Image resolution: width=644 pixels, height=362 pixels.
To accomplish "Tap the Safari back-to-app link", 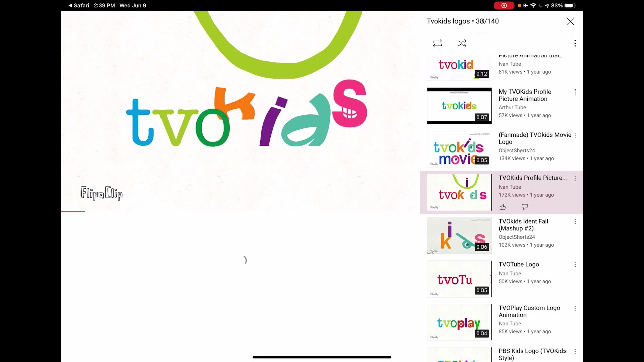I will pyautogui.click(x=79, y=5).
